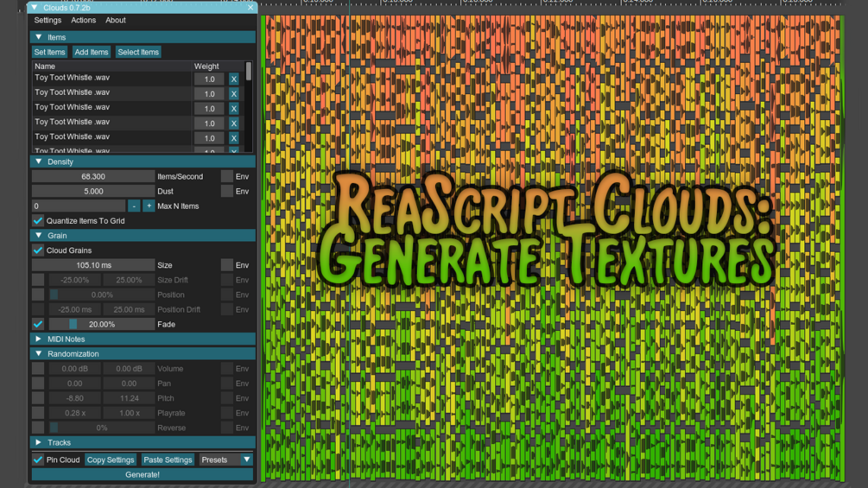Image resolution: width=868 pixels, height=488 pixels.
Task: Increase Max N Items with plus button
Action: [149, 206]
